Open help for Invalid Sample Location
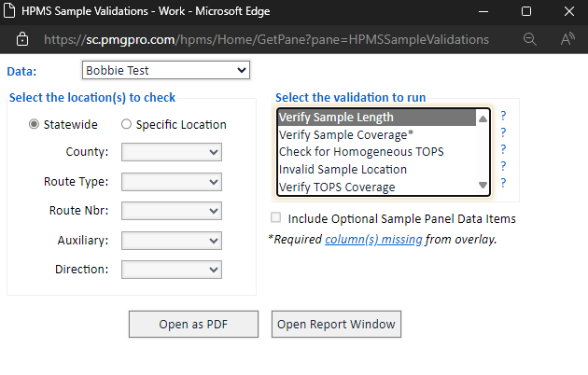 pos(503,166)
